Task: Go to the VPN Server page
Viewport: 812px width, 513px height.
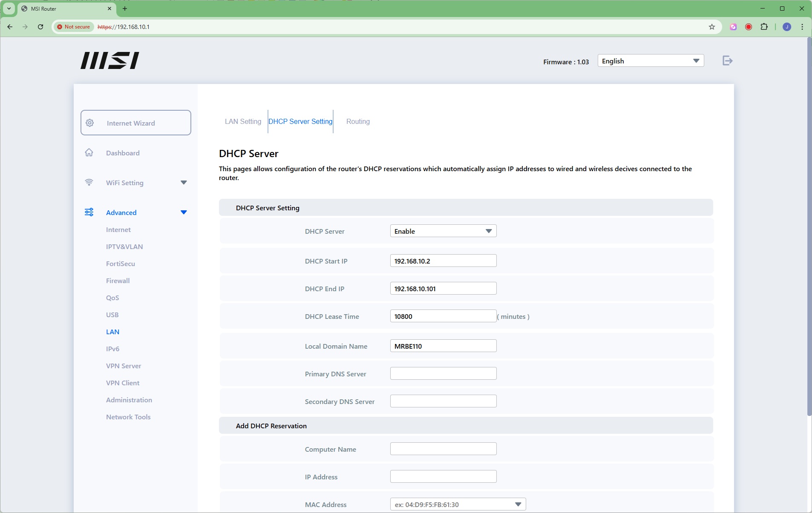Action: tap(124, 366)
